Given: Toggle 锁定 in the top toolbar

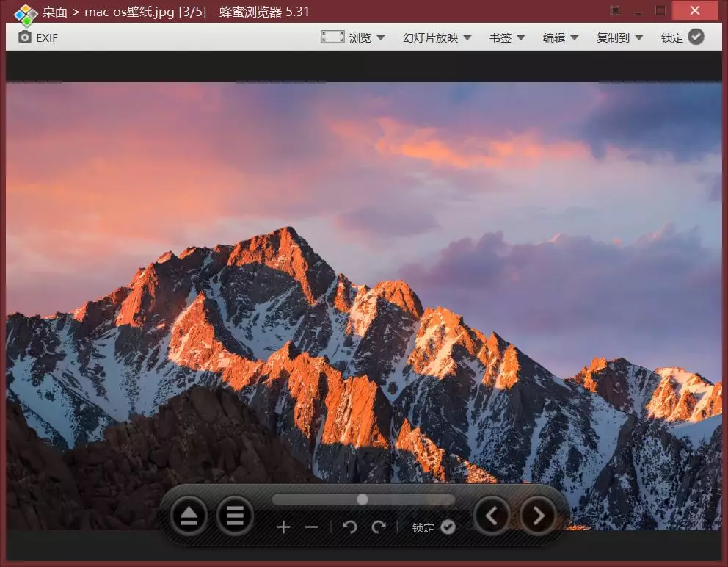Looking at the screenshot, I should pyautogui.click(x=682, y=37).
